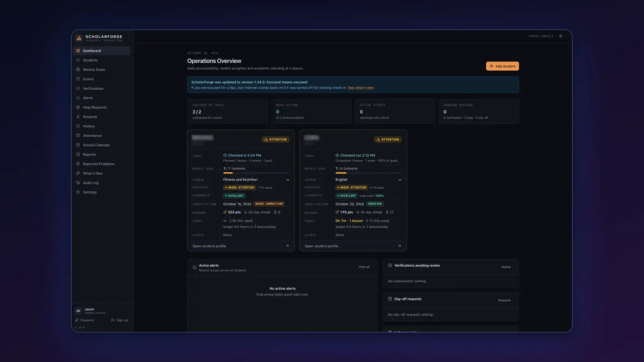
Task: Open the Students sidebar icon
Action: coord(78,60)
